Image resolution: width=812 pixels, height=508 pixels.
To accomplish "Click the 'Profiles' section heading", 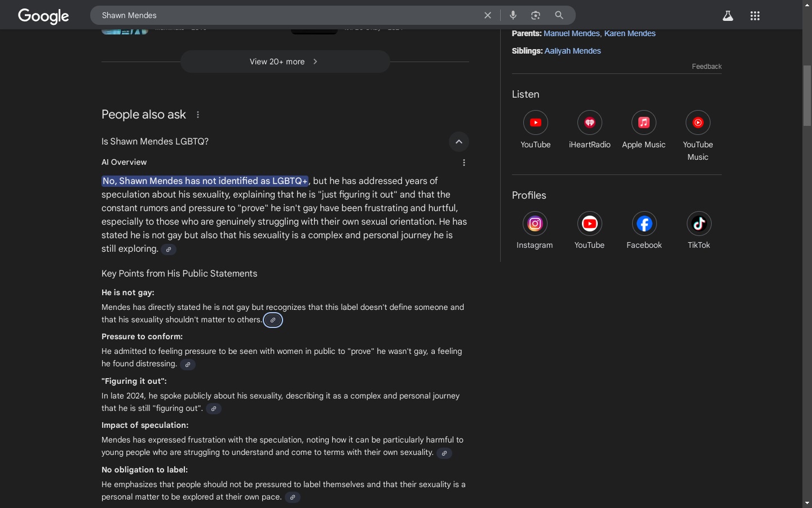I will [529, 195].
